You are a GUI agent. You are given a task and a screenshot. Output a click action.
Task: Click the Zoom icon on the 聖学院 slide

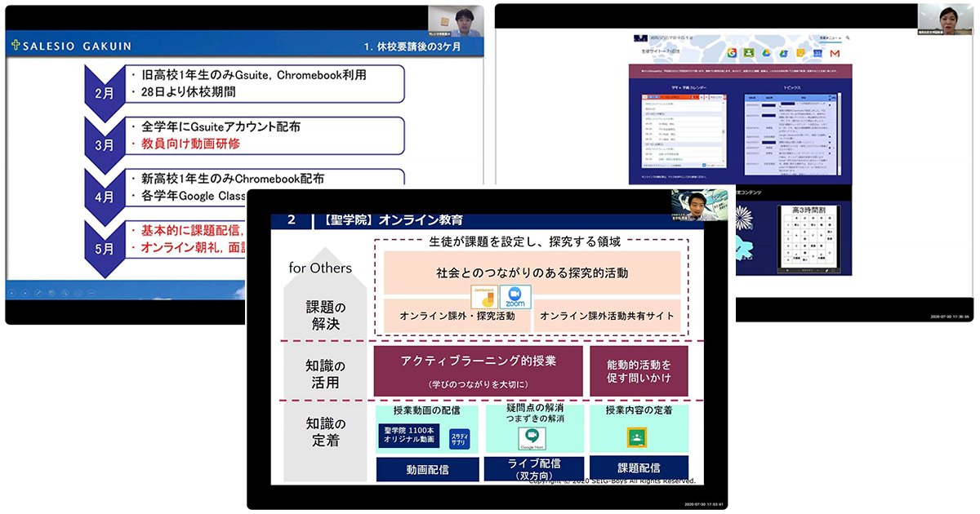point(515,297)
